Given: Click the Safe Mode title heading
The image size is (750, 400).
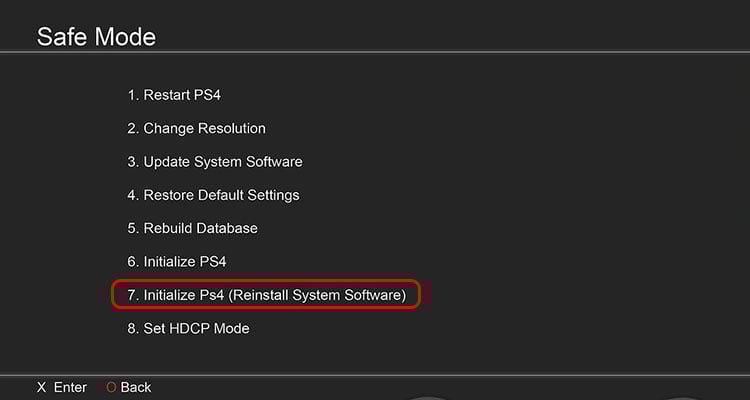Looking at the screenshot, I should click(96, 37).
